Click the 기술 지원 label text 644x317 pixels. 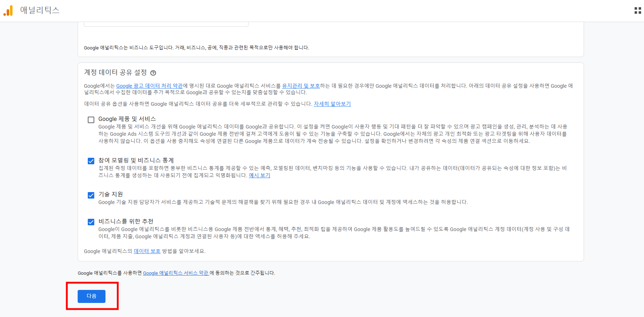111,194
